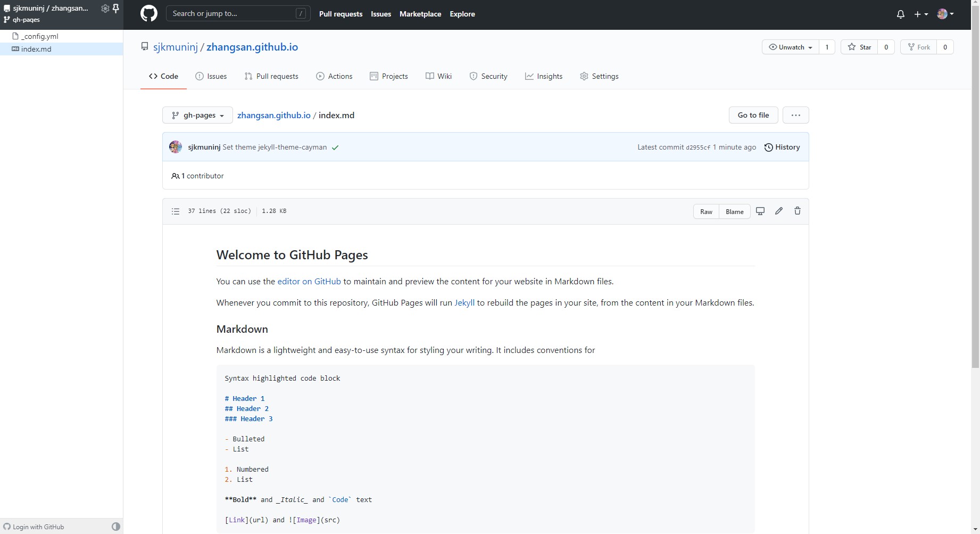Switch to the Actions tab
980x534 pixels.
(x=334, y=76)
